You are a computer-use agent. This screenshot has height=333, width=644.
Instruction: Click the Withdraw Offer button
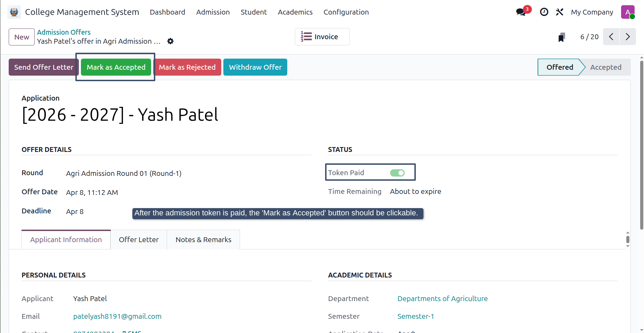pyautogui.click(x=255, y=67)
